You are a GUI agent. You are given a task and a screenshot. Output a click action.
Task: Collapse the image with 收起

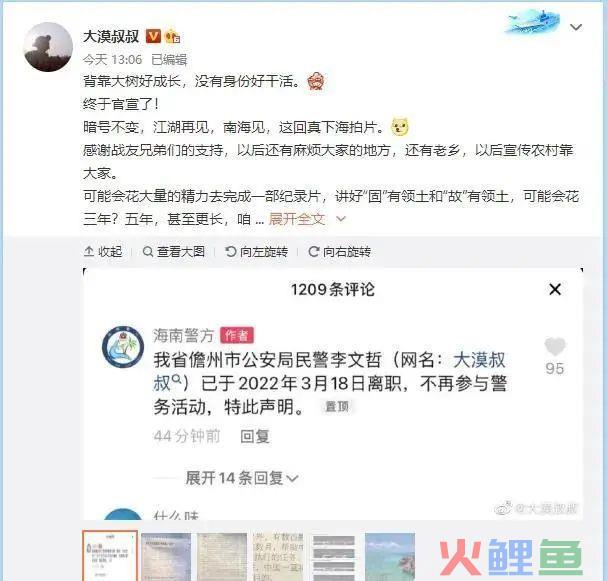(x=103, y=252)
